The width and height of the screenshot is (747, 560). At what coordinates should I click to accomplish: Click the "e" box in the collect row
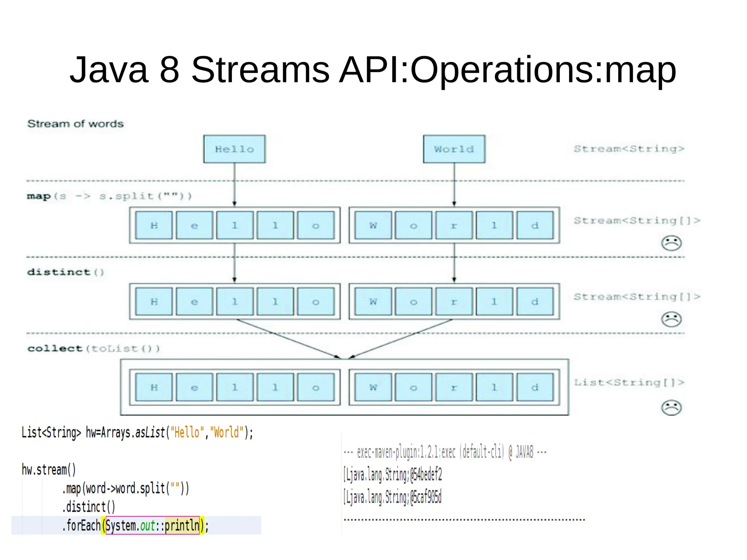(194, 387)
